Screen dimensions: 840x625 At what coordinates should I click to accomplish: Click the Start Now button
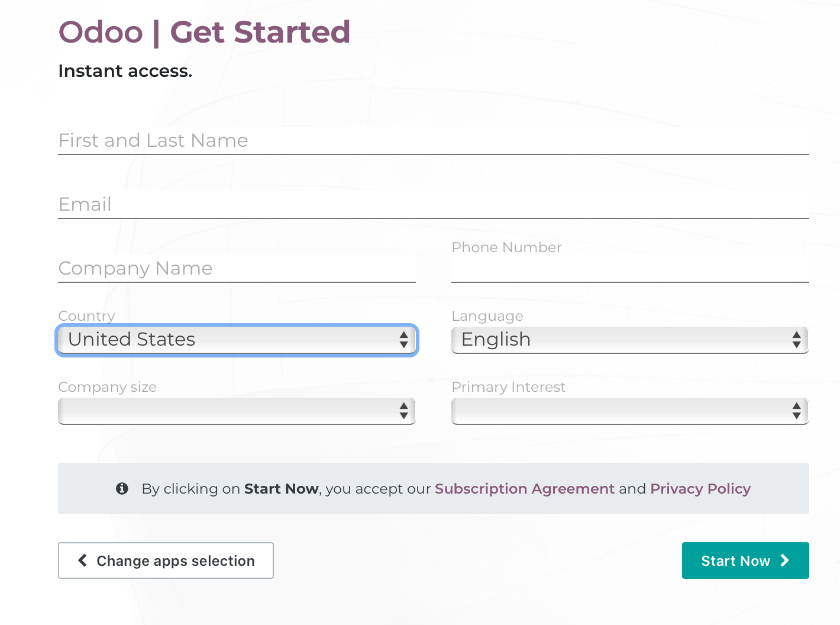point(745,560)
